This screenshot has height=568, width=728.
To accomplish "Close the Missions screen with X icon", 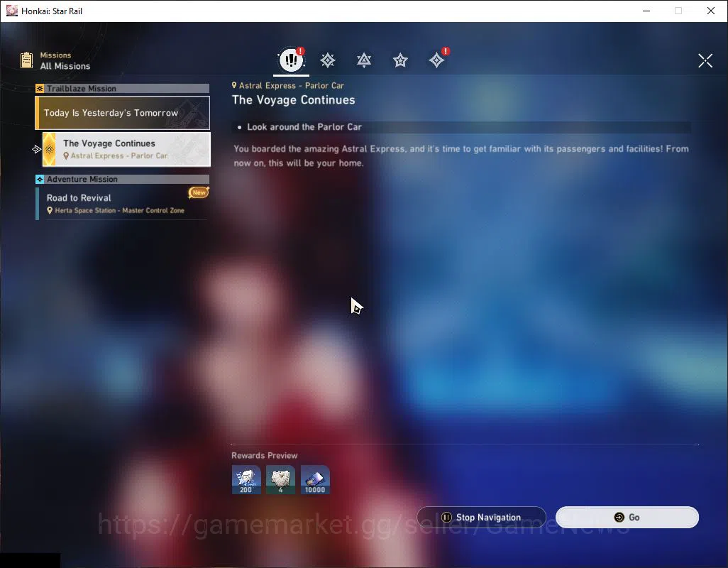I will (x=705, y=60).
